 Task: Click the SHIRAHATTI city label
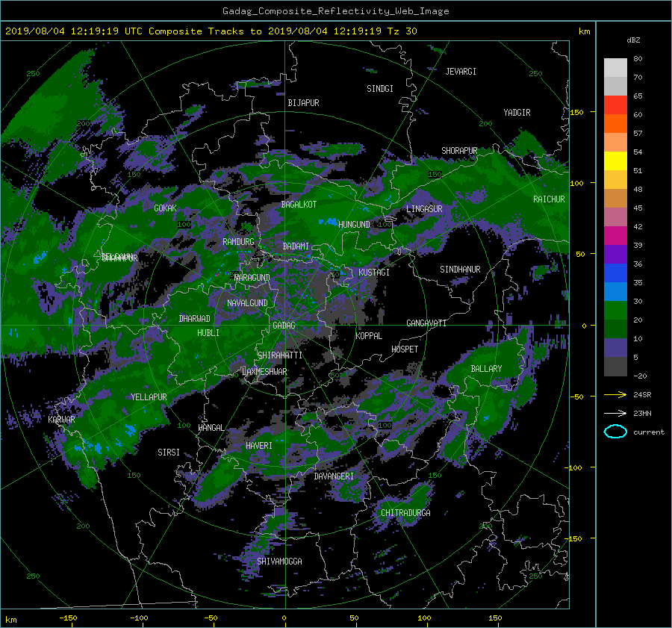280,355
